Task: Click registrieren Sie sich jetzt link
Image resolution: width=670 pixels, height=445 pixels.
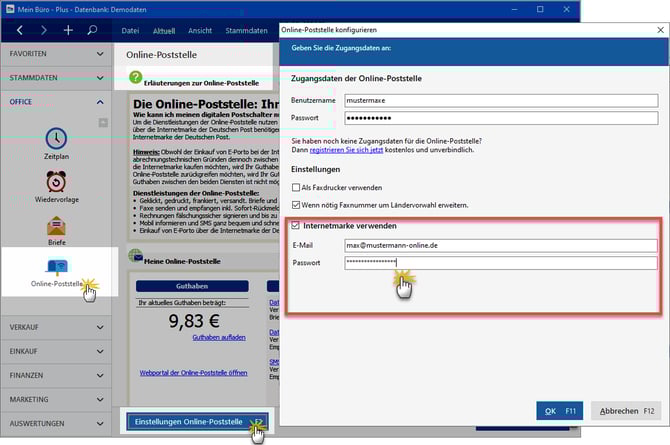Action: pos(346,150)
